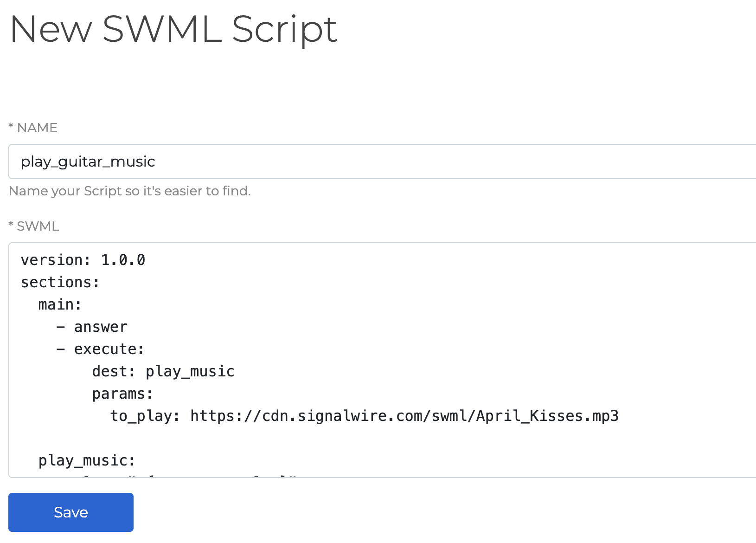Click the SWML field label
Screen dimensions: 756x543
(x=33, y=226)
